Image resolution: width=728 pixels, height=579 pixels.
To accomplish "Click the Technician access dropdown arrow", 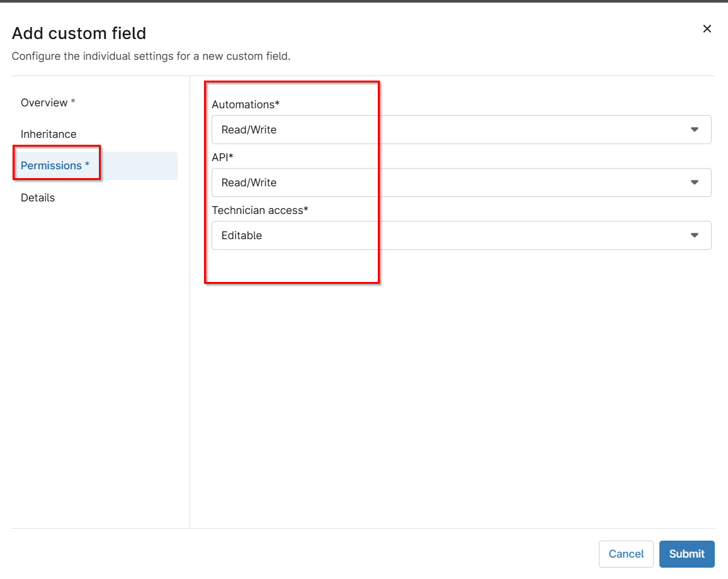I will [695, 235].
